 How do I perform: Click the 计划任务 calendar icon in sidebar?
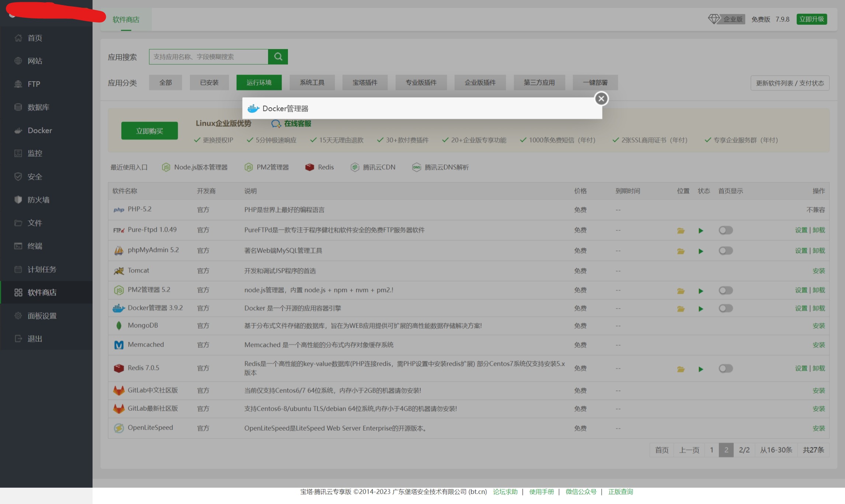(x=18, y=269)
